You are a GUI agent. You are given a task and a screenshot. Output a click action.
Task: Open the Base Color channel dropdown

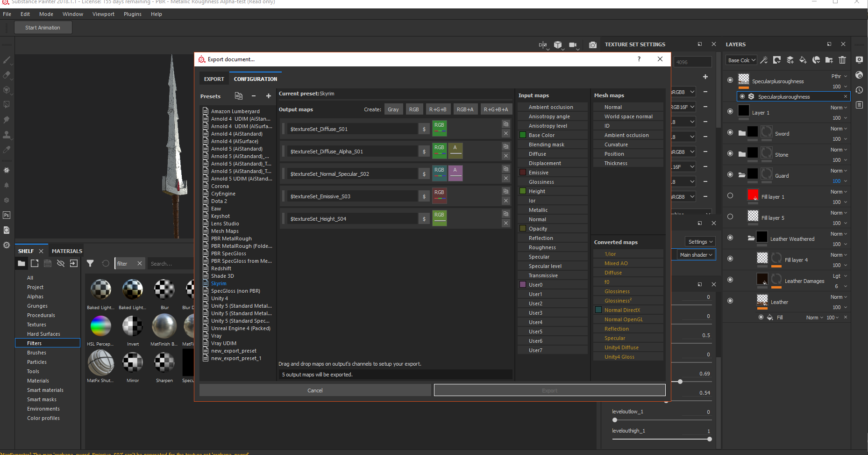741,60
